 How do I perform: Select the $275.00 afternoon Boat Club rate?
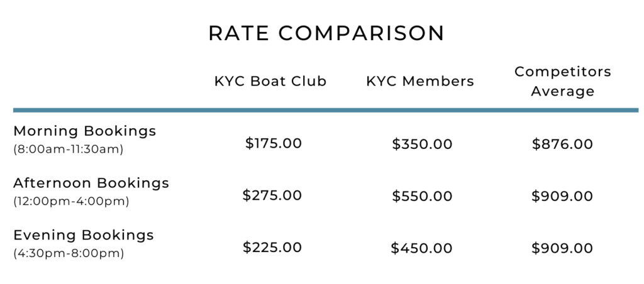click(x=272, y=195)
